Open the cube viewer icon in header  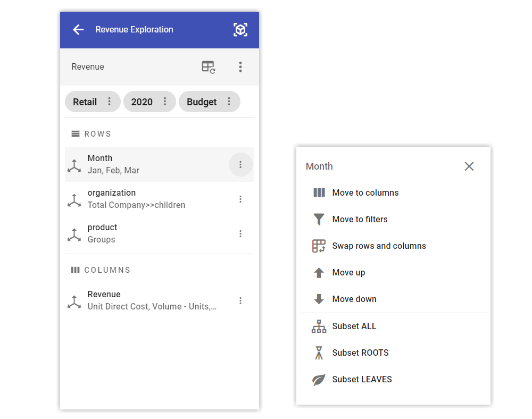point(240,29)
